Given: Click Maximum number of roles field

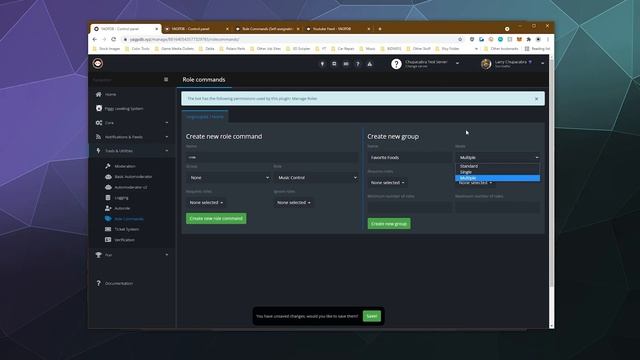Looking at the screenshot, I should point(498,207).
